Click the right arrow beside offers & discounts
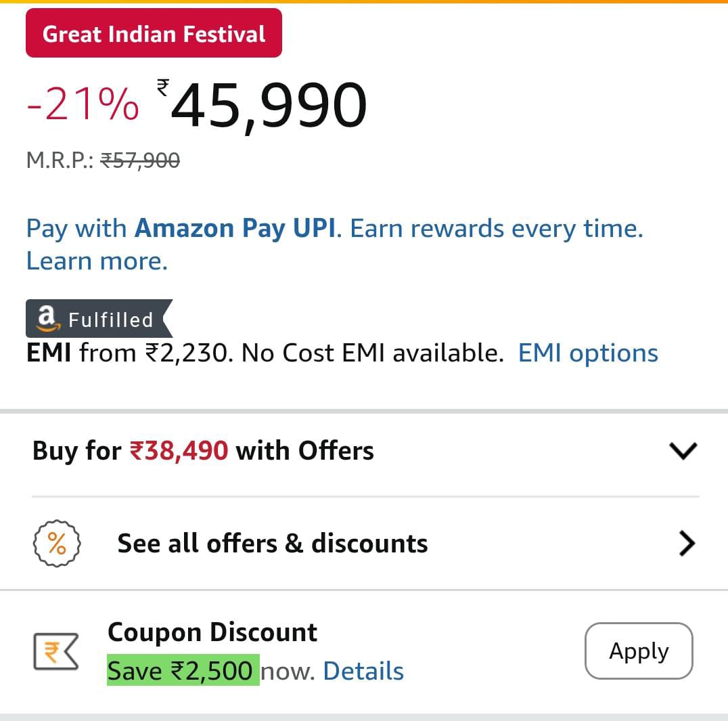 pyautogui.click(x=686, y=544)
